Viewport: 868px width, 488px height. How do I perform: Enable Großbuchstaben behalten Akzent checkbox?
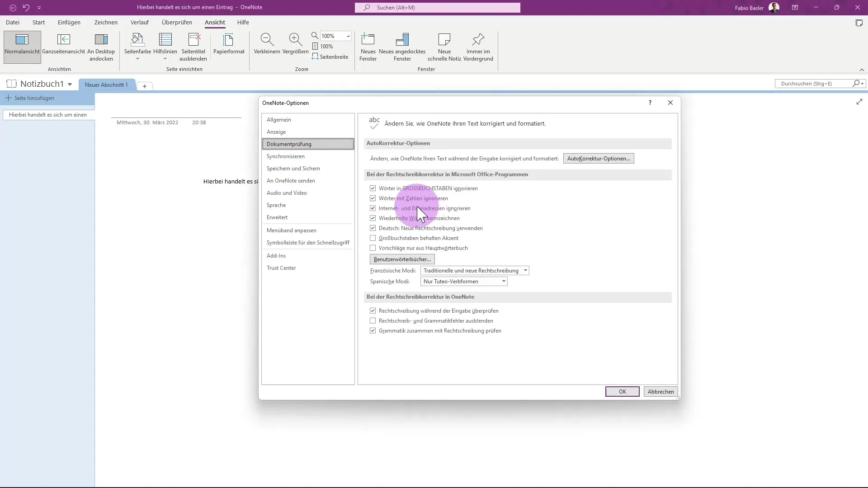tap(373, 238)
